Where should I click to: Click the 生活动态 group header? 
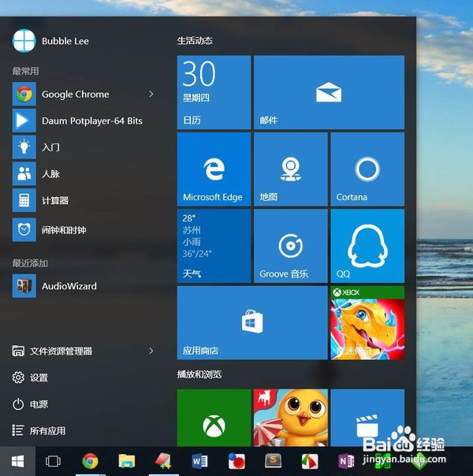pyautogui.click(x=195, y=41)
